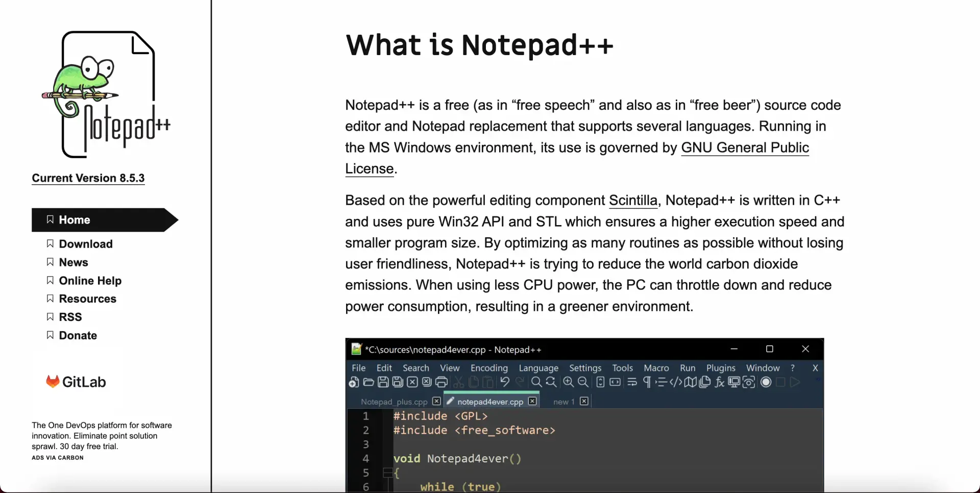Click the Zoom In icon
The height and width of the screenshot is (493, 980).
coord(569,382)
